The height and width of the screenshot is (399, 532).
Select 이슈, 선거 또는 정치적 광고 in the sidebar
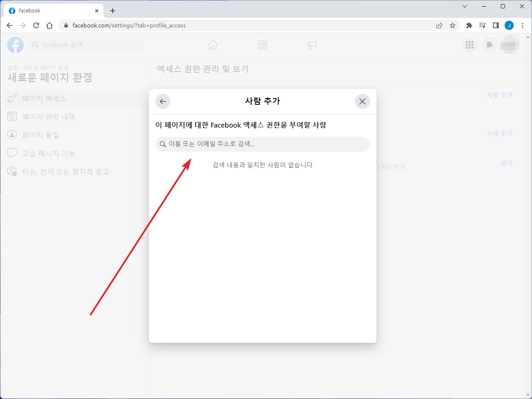[x=74, y=172]
